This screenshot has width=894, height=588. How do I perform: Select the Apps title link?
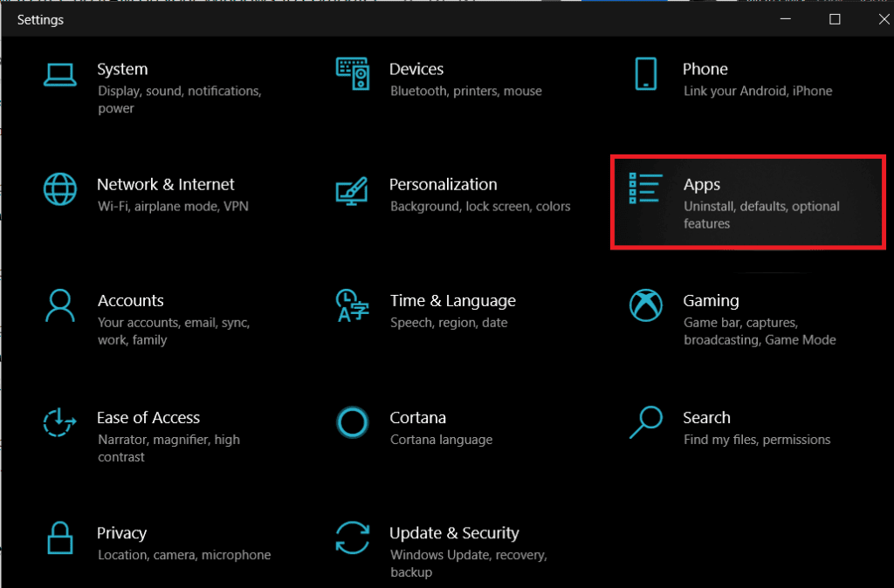702,185
